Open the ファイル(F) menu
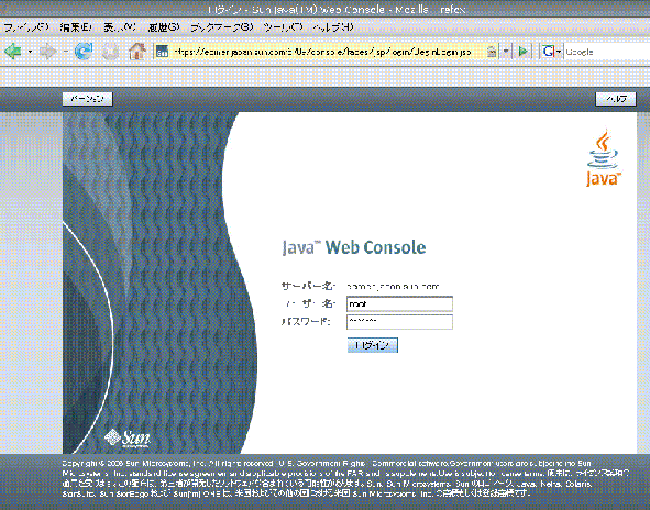This screenshot has height=510, width=650. 26,28
